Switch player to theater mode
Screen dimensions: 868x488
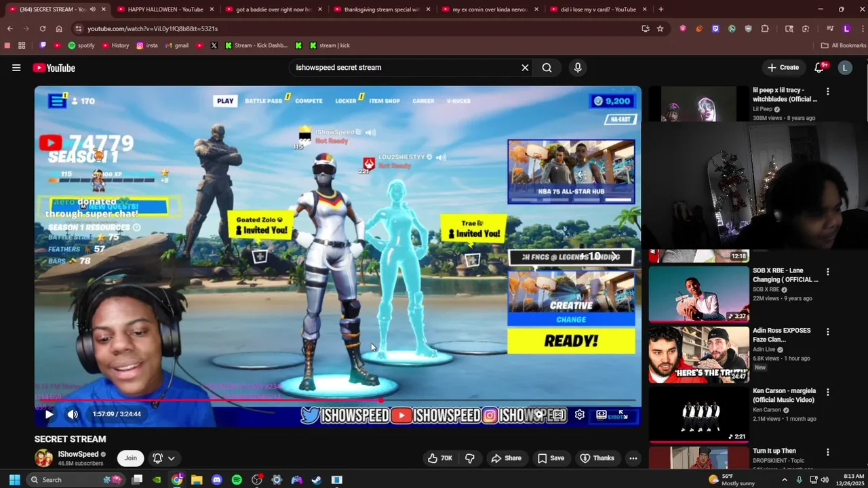click(x=601, y=414)
